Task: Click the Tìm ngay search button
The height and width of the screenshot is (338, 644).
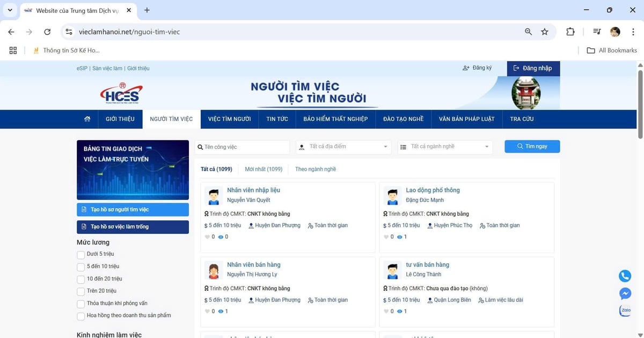Action: 532,146
